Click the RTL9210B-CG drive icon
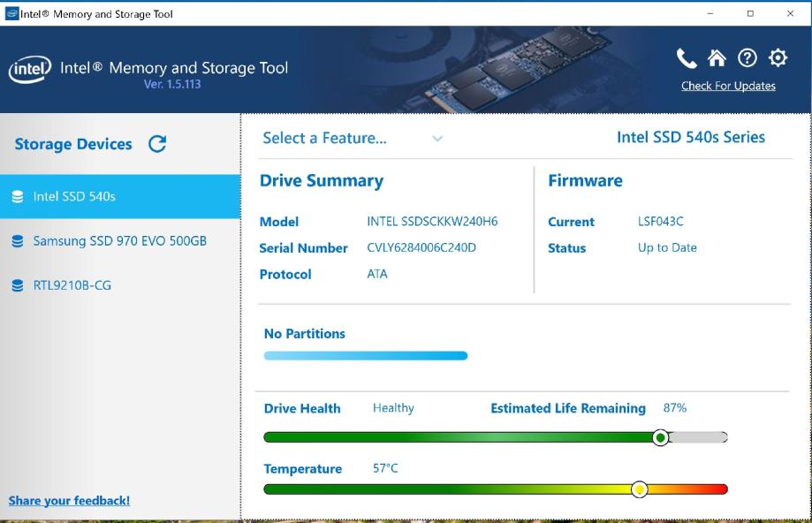Image resolution: width=812 pixels, height=523 pixels. point(18,285)
